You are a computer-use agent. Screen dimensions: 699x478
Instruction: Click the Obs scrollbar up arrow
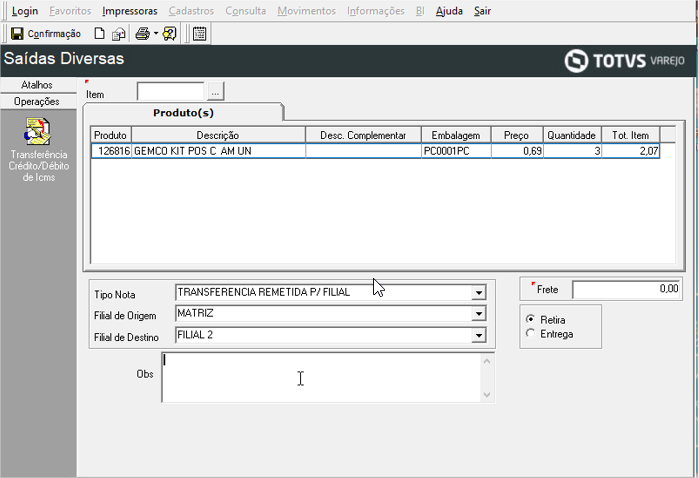point(487,361)
